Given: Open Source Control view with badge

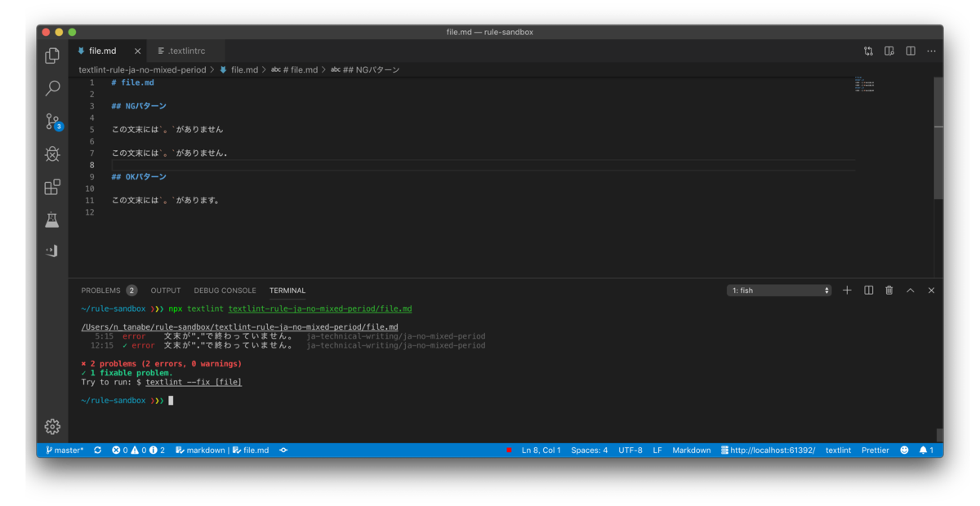Looking at the screenshot, I should (53, 122).
